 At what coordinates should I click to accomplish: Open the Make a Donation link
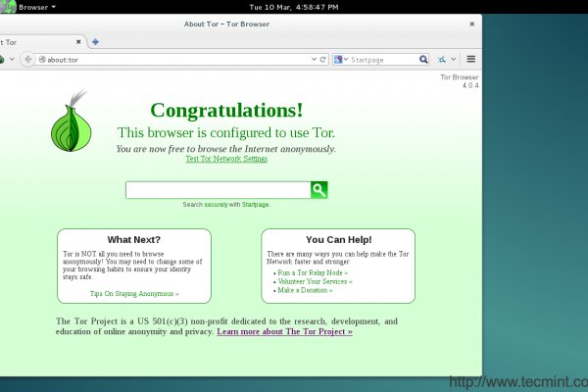click(x=304, y=290)
